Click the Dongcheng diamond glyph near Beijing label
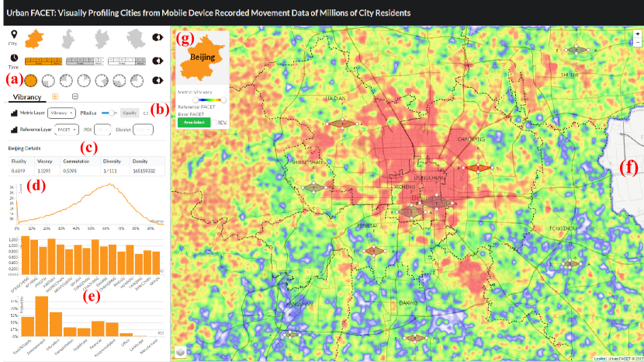644x362 pixels. 437,203
